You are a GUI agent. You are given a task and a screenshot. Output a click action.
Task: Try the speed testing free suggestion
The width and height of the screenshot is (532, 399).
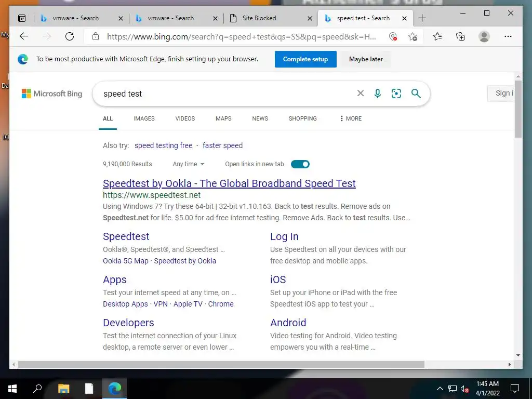tap(164, 145)
